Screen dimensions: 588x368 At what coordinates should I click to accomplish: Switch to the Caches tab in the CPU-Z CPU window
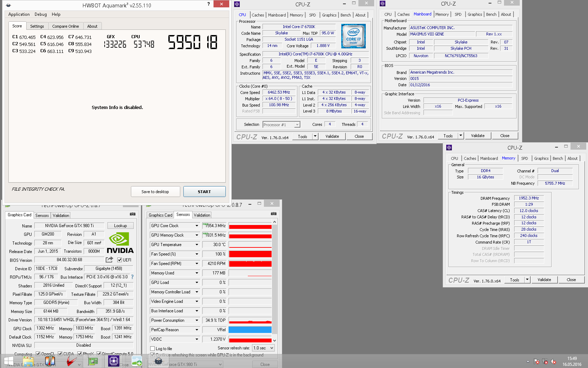pos(258,15)
